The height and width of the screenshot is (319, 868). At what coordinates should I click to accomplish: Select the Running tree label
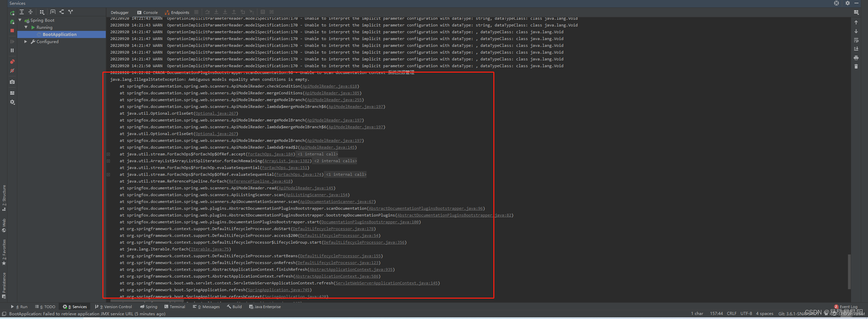click(x=44, y=27)
